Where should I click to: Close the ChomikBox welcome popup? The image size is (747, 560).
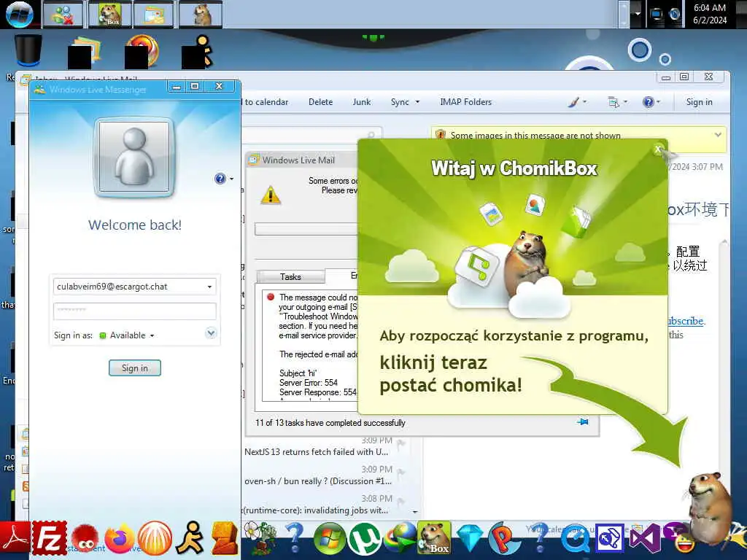pos(658,149)
